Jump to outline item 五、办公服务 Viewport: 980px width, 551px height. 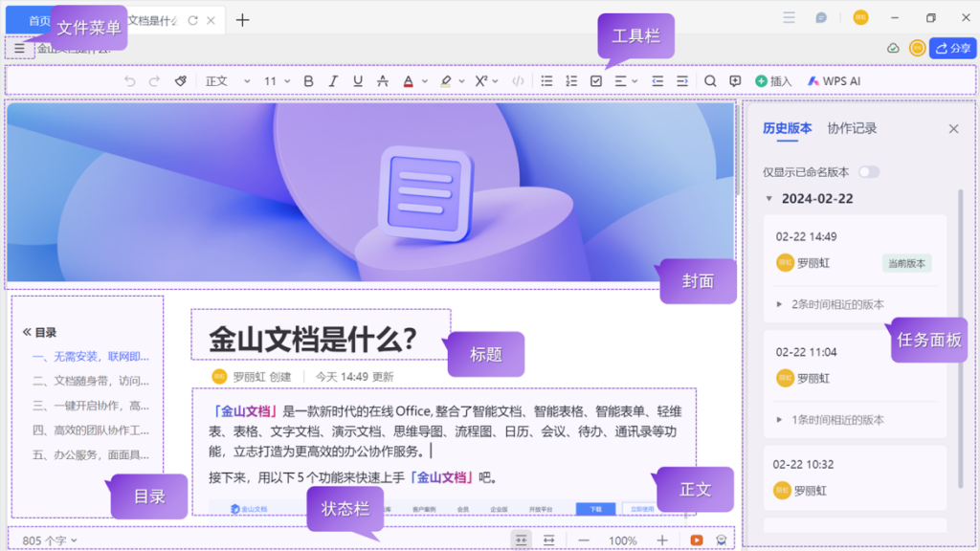click(x=91, y=454)
